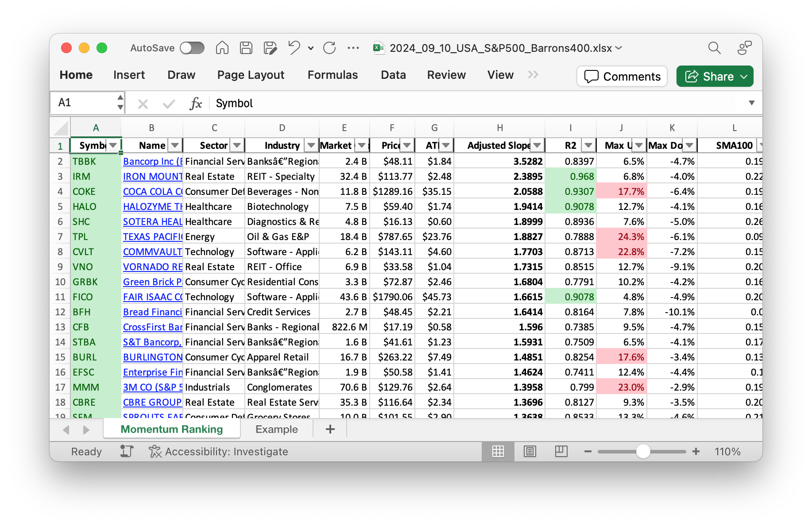Open the undo history dropdown arrow

tap(311, 48)
